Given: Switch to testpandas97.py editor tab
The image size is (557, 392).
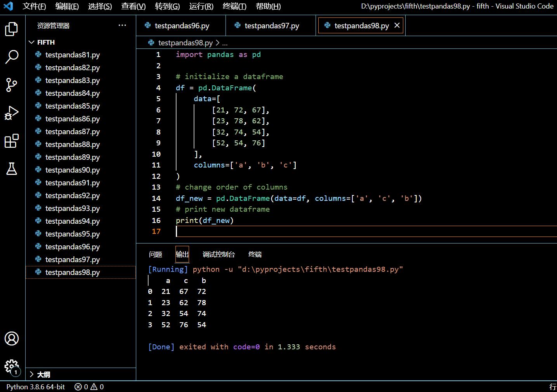Looking at the screenshot, I should point(271,26).
